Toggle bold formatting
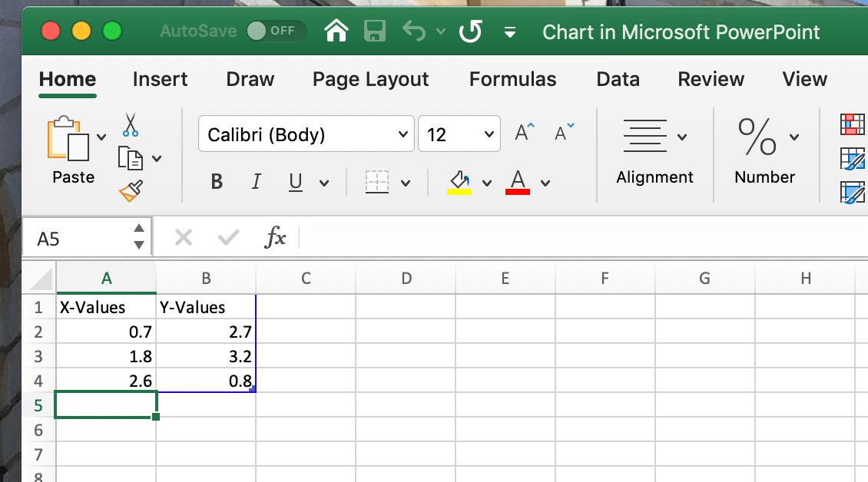Image resolution: width=868 pixels, height=482 pixels. (x=216, y=182)
